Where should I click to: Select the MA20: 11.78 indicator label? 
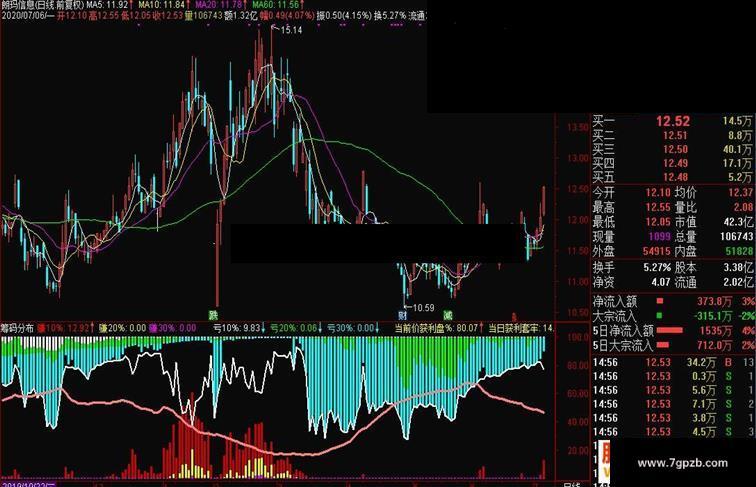coord(218,5)
